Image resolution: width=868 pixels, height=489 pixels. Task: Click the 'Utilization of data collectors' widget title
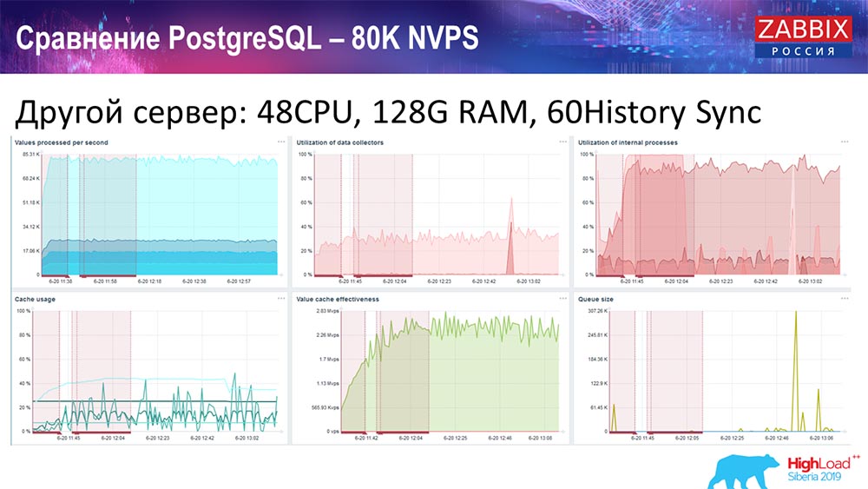(340, 142)
